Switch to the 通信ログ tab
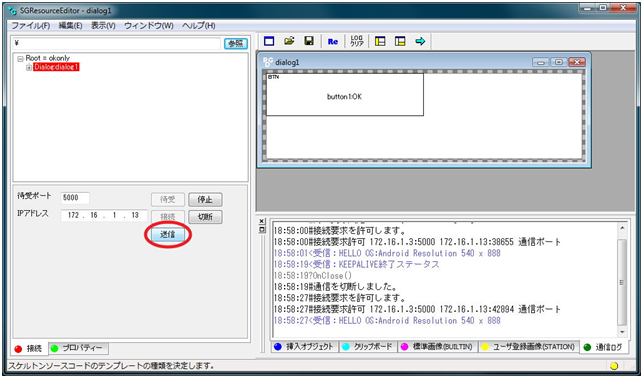The height and width of the screenshot is (378, 643). 605,347
